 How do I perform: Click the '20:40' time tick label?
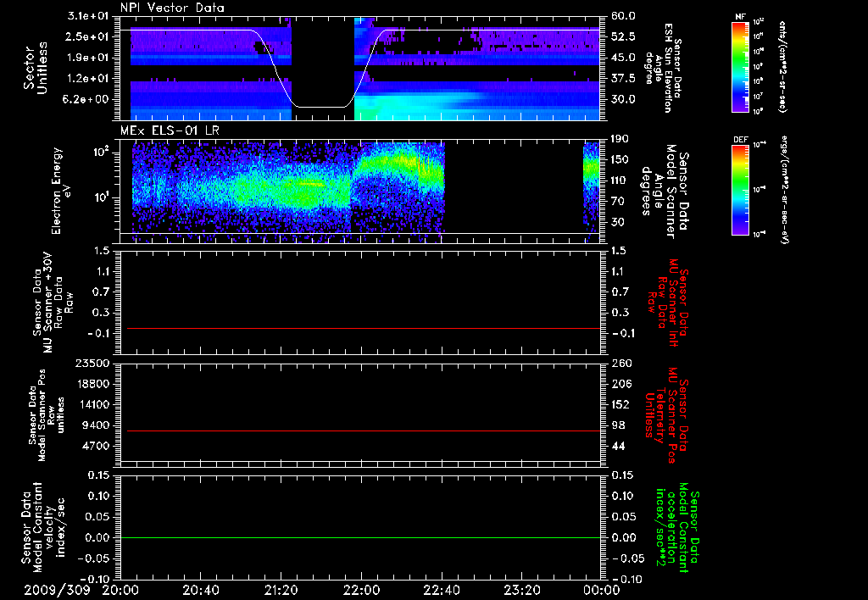coord(200,591)
